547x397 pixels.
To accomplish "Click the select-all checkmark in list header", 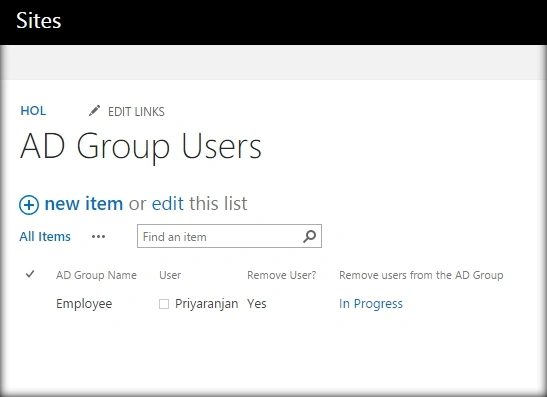I will point(30,274).
